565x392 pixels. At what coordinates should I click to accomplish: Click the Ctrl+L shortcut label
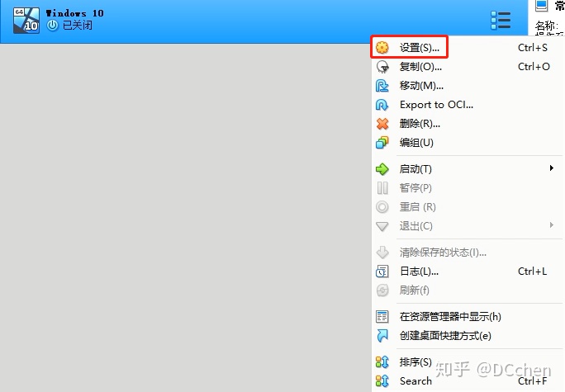532,272
